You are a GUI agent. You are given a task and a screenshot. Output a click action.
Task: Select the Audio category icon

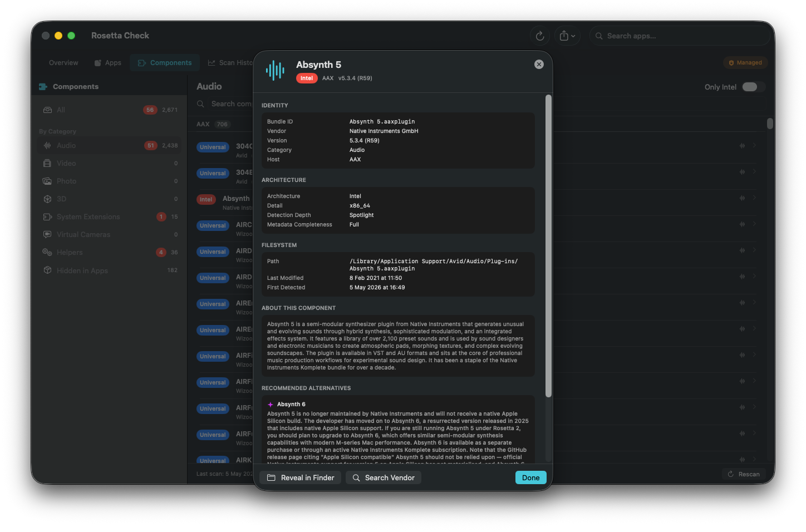click(47, 146)
